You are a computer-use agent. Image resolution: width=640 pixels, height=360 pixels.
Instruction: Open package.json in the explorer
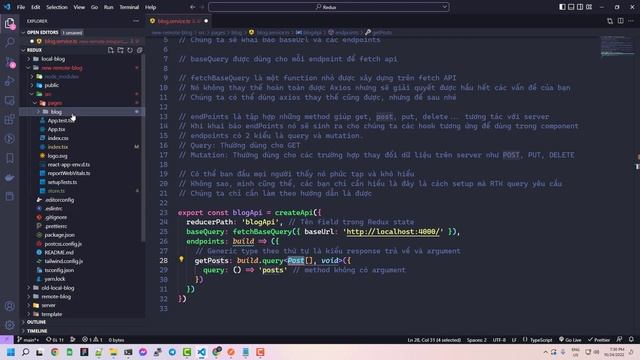tap(60, 235)
